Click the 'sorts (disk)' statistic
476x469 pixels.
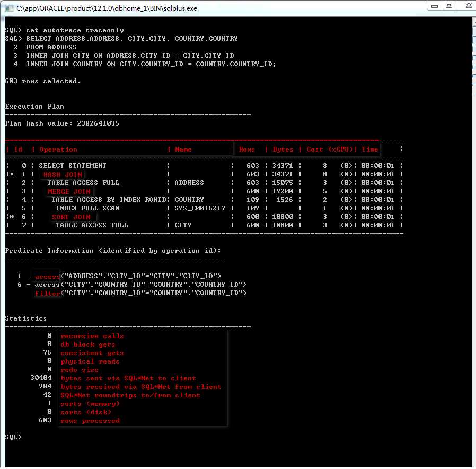click(86, 412)
